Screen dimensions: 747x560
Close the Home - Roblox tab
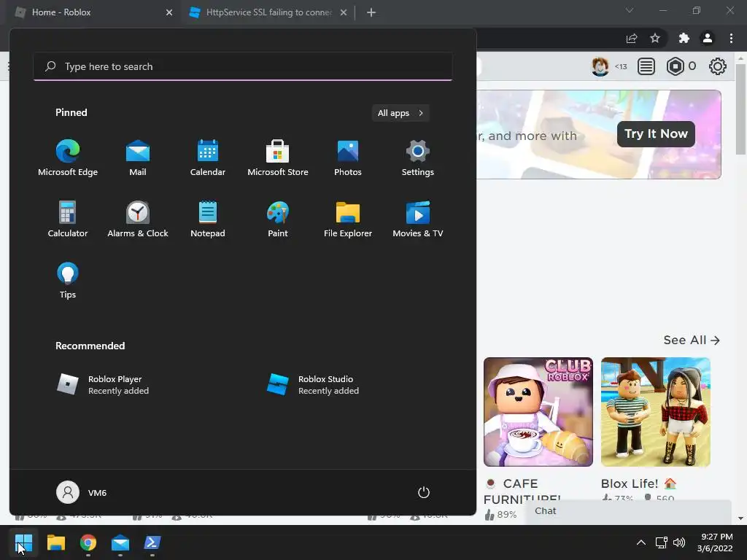tap(169, 12)
